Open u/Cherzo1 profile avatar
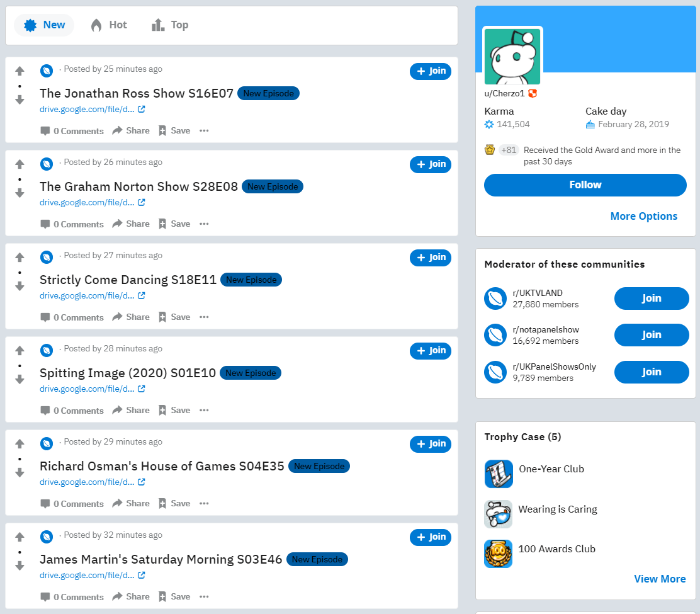Screen dimensions: 700x614 tap(512, 56)
